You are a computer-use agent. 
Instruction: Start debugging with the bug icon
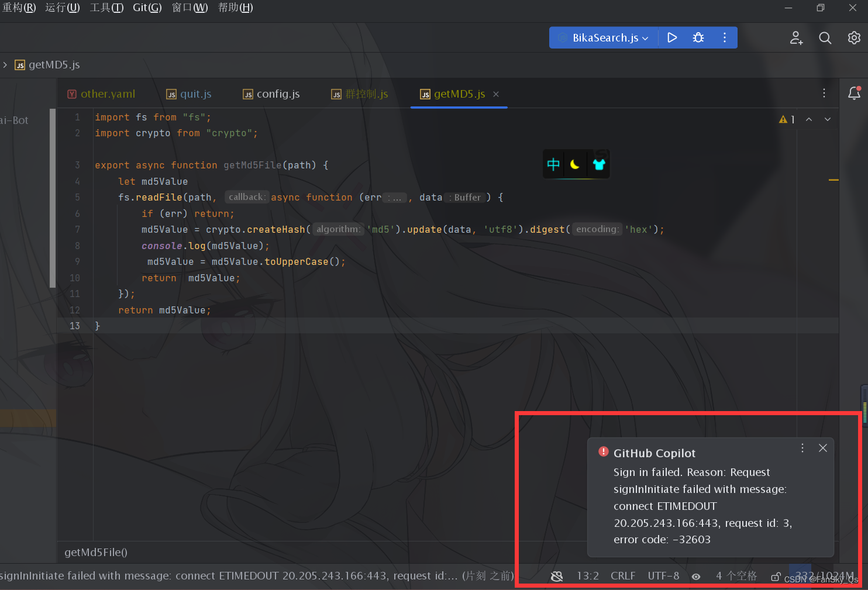click(698, 37)
